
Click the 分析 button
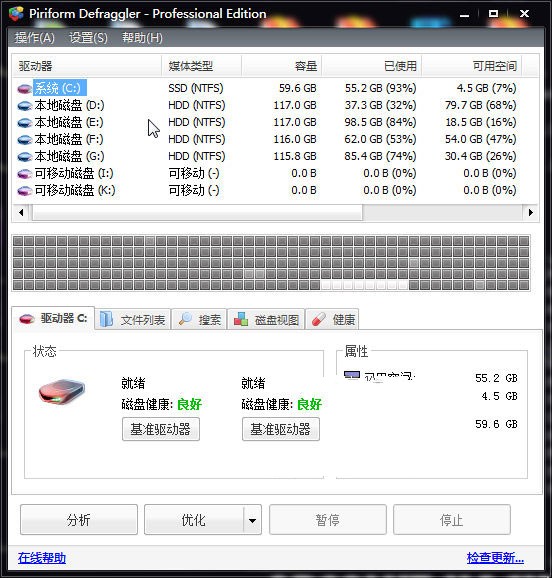79,520
